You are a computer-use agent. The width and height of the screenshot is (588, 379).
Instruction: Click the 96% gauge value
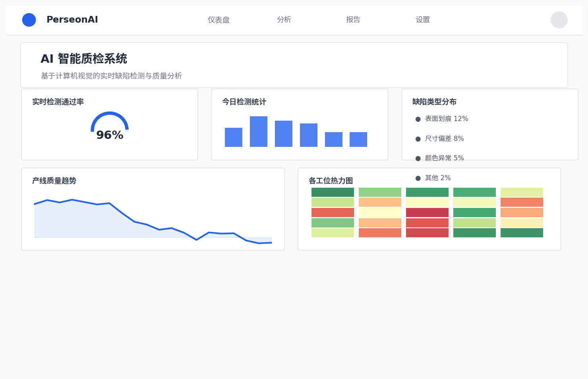click(110, 135)
